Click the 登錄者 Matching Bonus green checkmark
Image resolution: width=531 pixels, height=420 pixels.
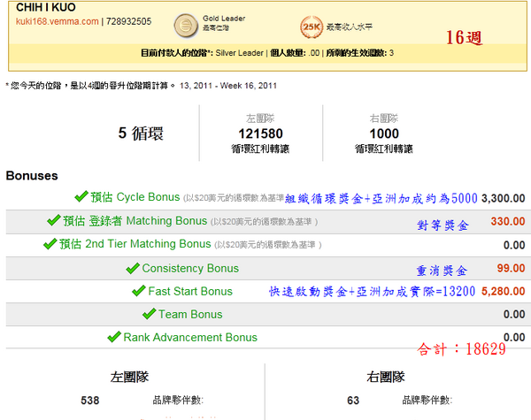(x=54, y=220)
